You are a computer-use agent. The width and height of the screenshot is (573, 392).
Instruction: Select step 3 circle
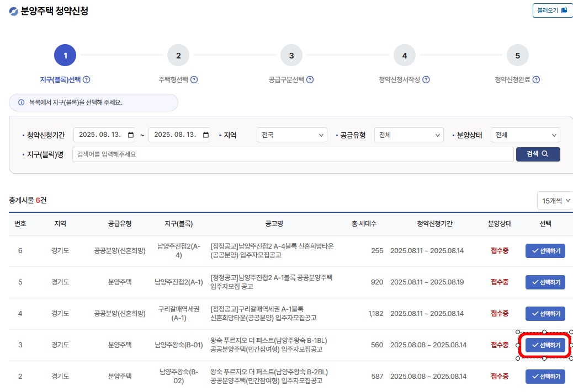(x=291, y=55)
